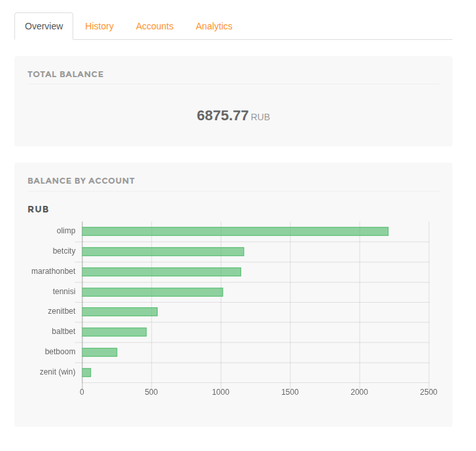Image resolution: width=476 pixels, height=451 pixels.
Task: Click the marathonbet axis label
Action: 54,271
